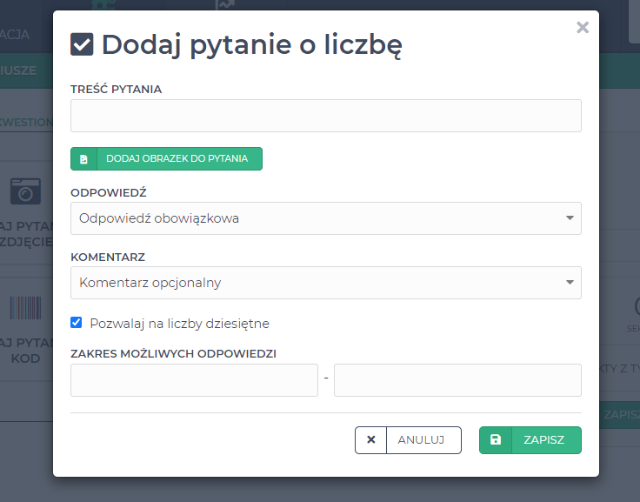Open the 'Odpowiedź obowiązkowa' dropdown
Screen dimensions: 640x502
click(325, 218)
